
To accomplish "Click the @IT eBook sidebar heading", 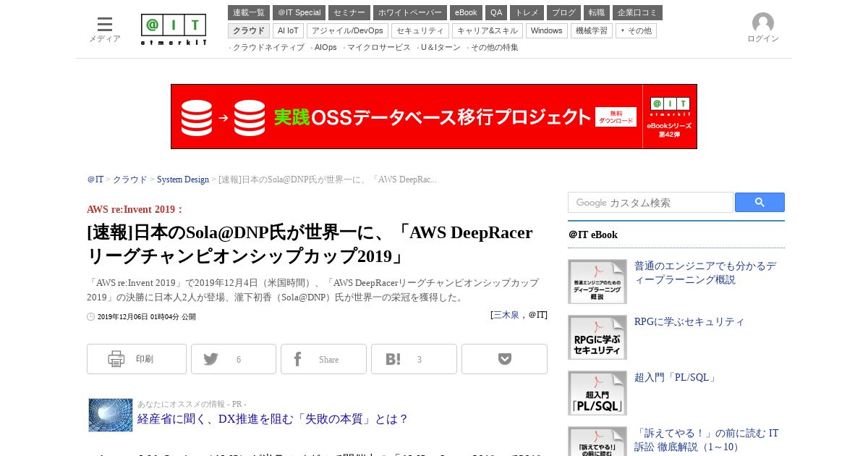I will [593, 235].
